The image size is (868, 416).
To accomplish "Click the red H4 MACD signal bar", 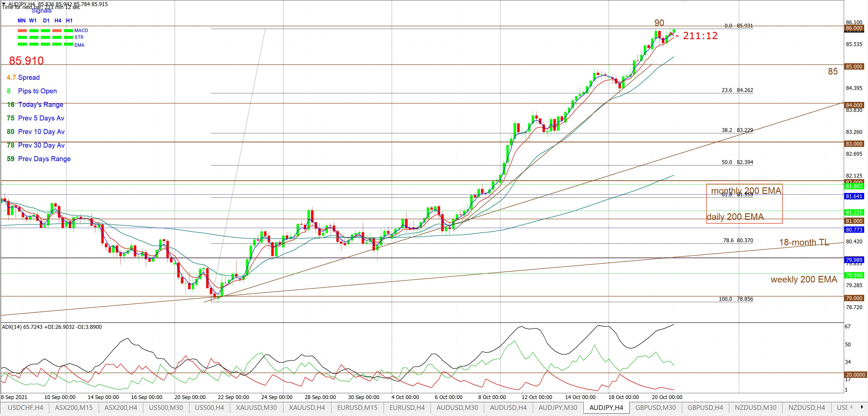I will point(57,31).
